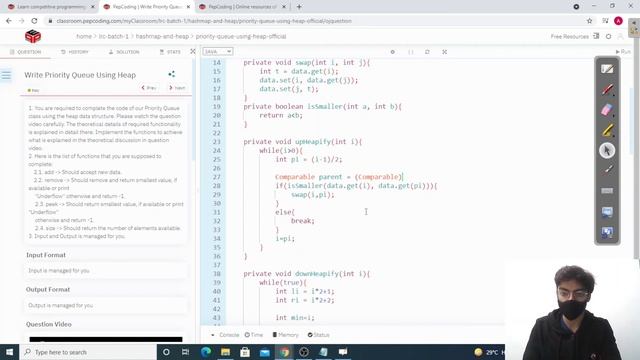
Task: Bookmark this page with the star icon
Action: pos(589,21)
